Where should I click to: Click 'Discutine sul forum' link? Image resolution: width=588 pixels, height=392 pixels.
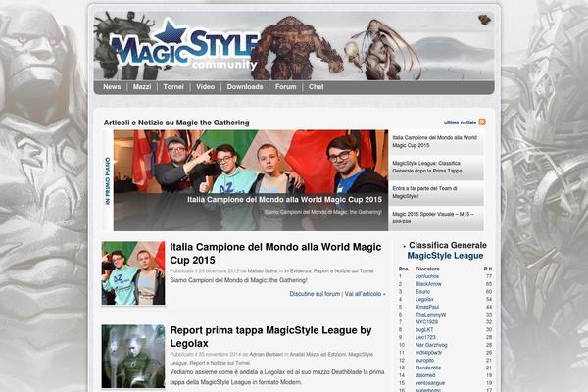coord(315,294)
